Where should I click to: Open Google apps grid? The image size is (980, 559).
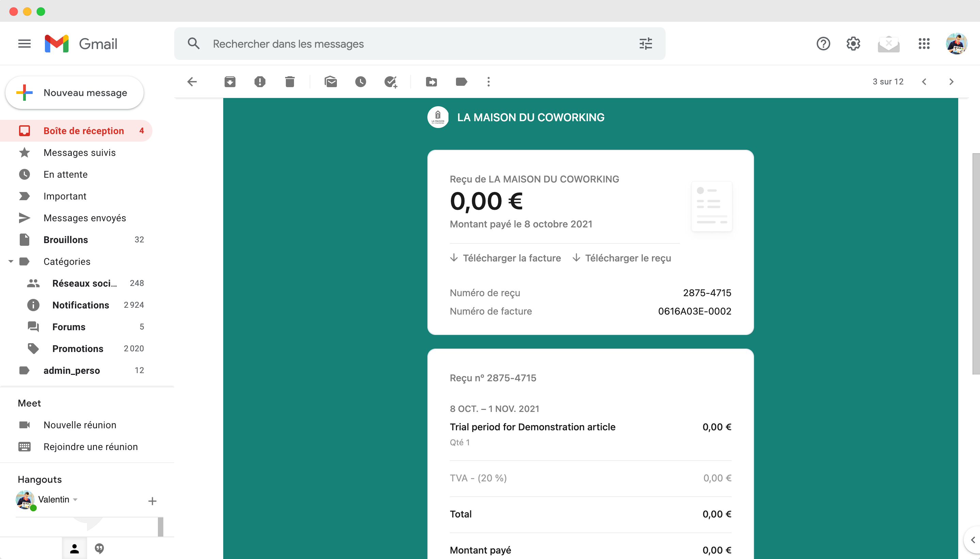pos(924,44)
